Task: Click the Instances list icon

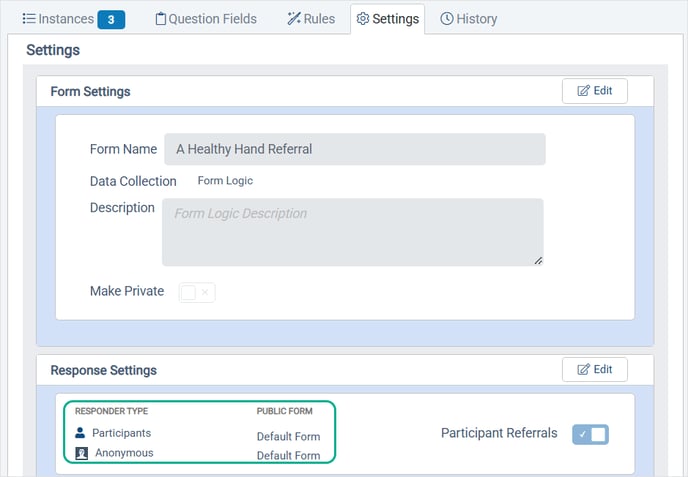Action: (x=29, y=18)
